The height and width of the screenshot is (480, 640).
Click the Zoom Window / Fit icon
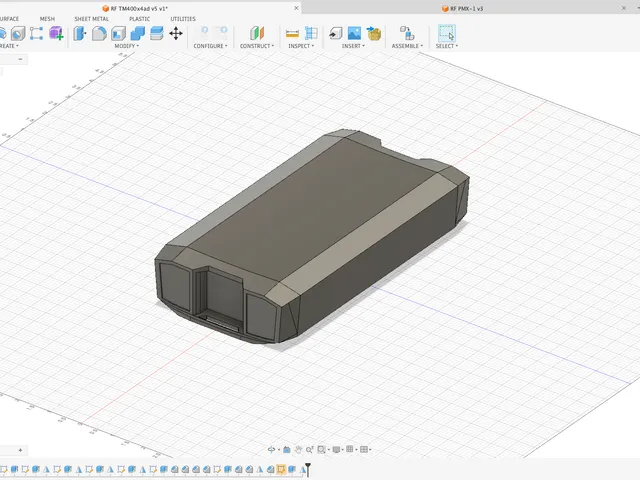click(x=322, y=449)
